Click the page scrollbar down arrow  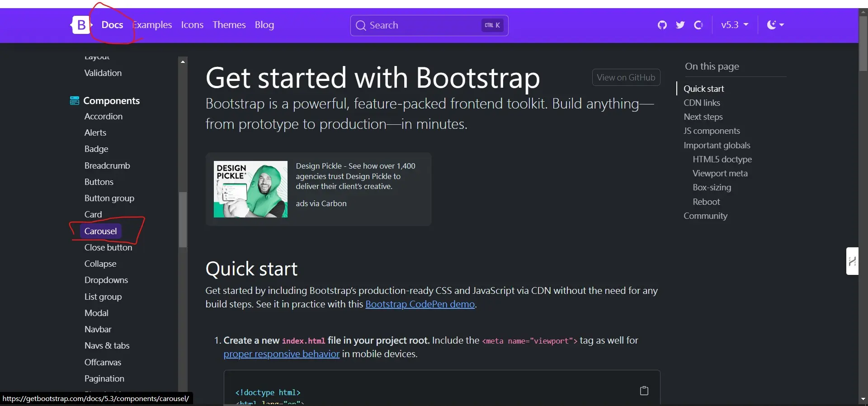tap(863, 399)
